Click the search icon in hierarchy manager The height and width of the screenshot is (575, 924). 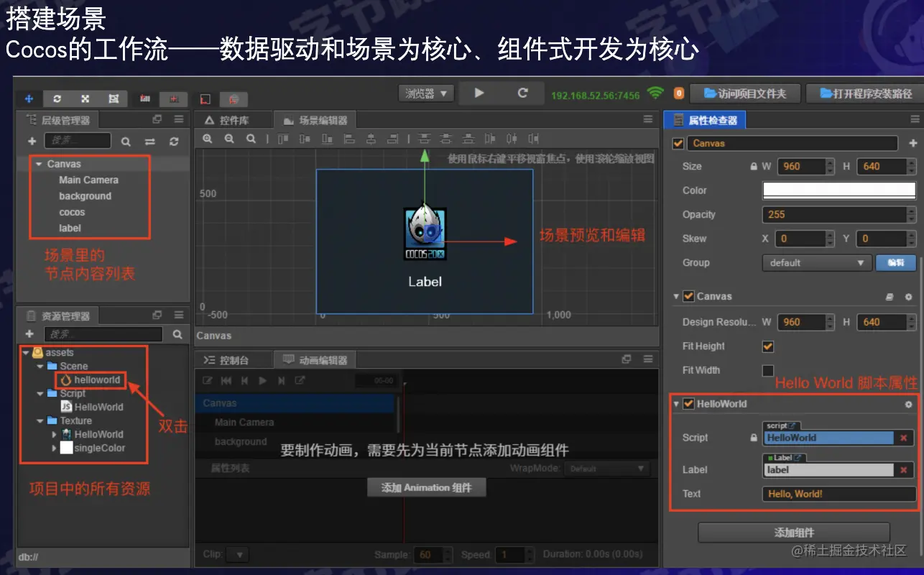point(126,140)
